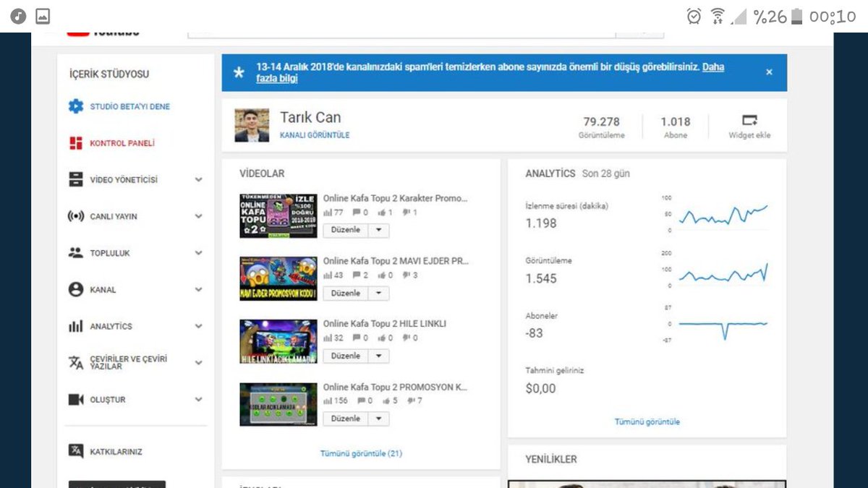This screenshot has height=488, width=868.
Task: Select KONTROL PANELİ menu item
Action: pos(122,143)
